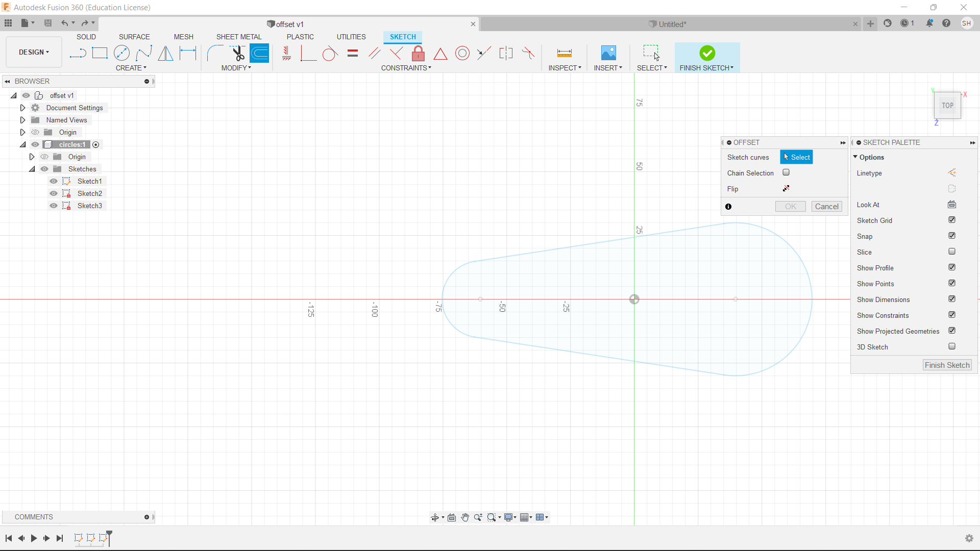The height and width of the screenshot is (551, 980).
Task: Select the Center Diameter Circle tool
Action: pyautogui.click(x=122, y=53)
